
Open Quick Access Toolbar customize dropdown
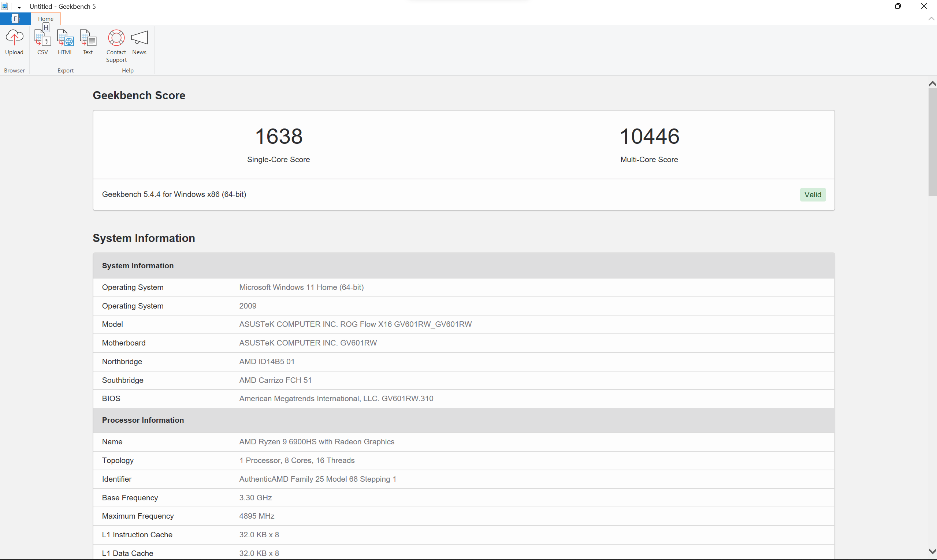pyautogui.click(x=19, y=7)
